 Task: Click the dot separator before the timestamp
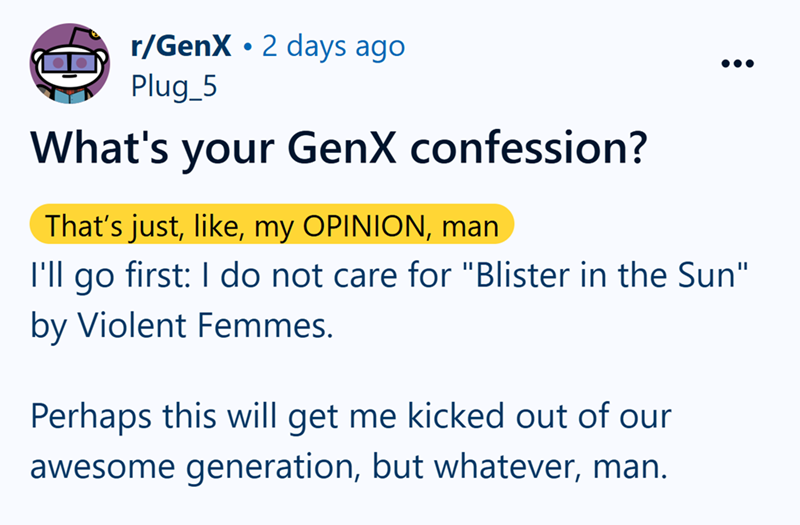pos(247,46)
